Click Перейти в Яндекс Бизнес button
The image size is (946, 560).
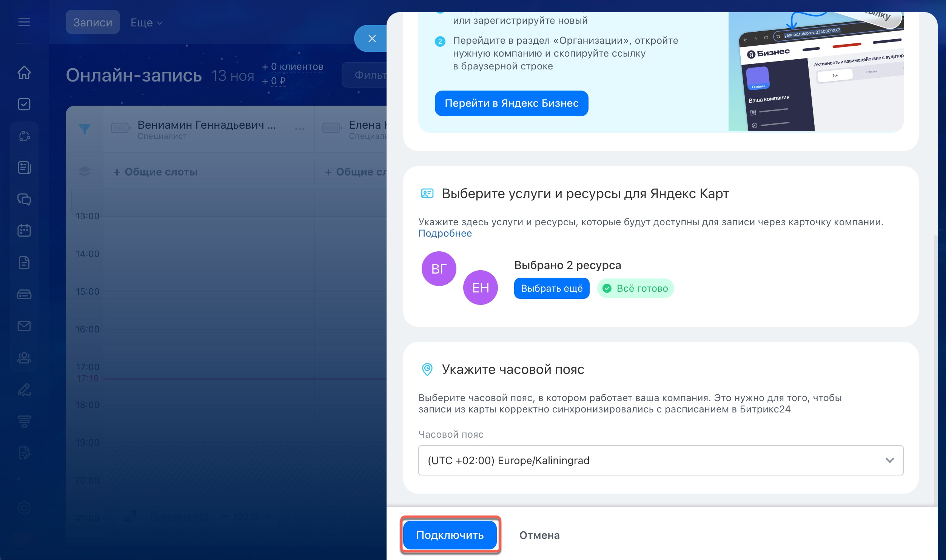[x=511, y=103]
